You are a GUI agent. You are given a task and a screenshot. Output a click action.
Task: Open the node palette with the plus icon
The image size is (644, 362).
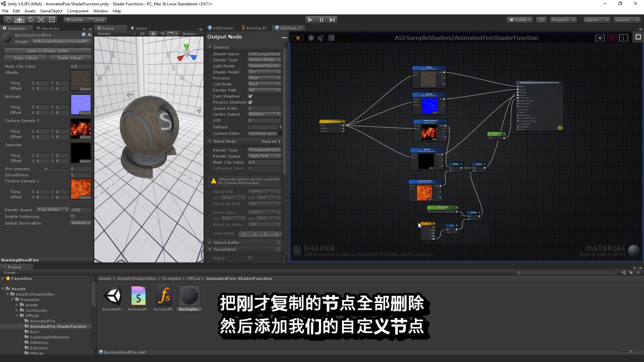[599, 38]
